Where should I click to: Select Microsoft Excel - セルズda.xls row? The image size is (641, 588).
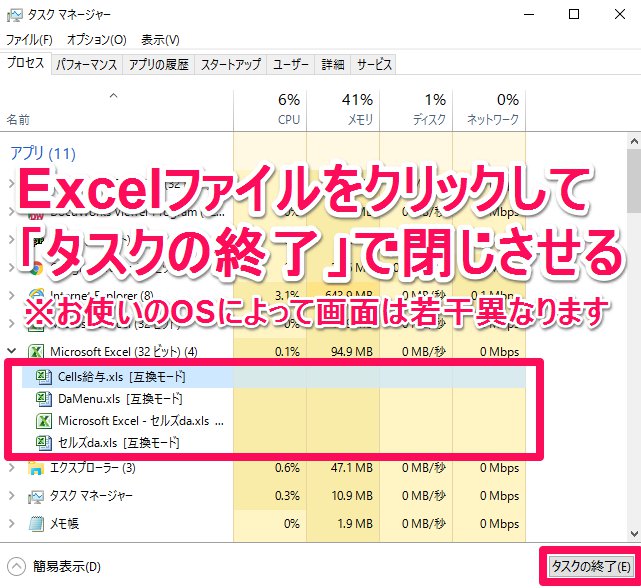point(273,421)
